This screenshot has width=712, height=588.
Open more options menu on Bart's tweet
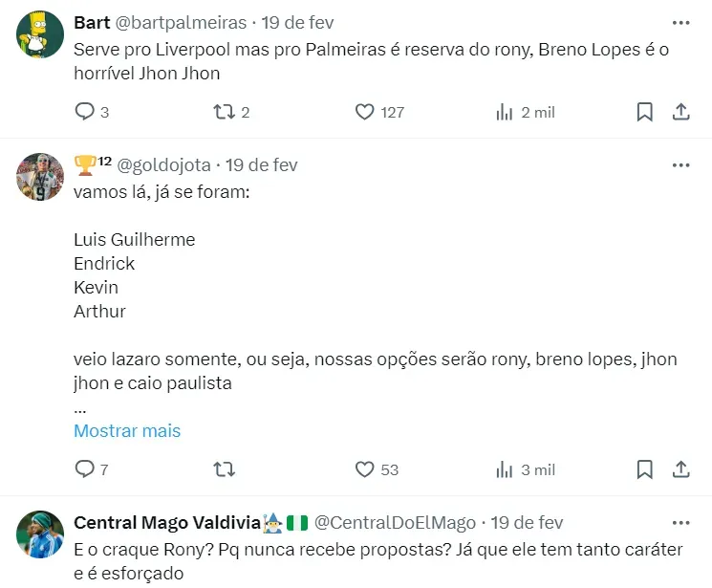(680, 23)
